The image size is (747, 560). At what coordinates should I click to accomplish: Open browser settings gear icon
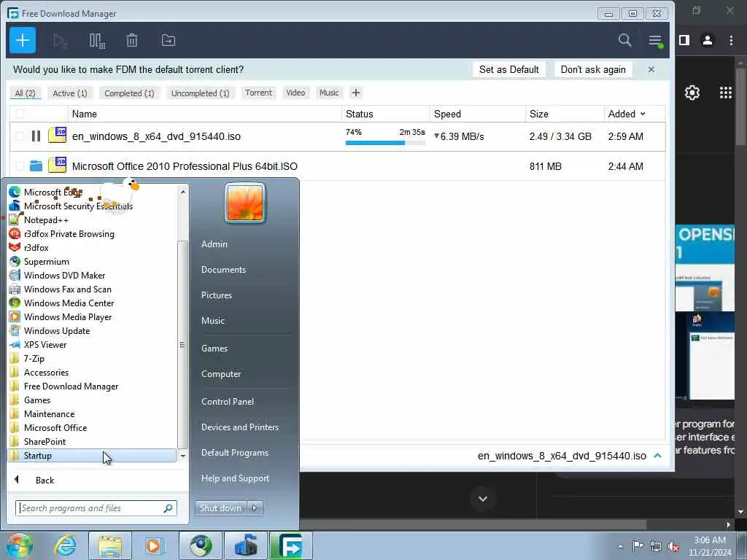coord(692,93)
